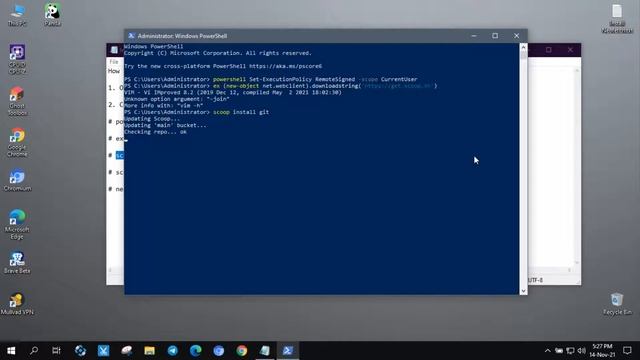
Task: Open Chromium from the taskbar
Action: tap(219, 351)
